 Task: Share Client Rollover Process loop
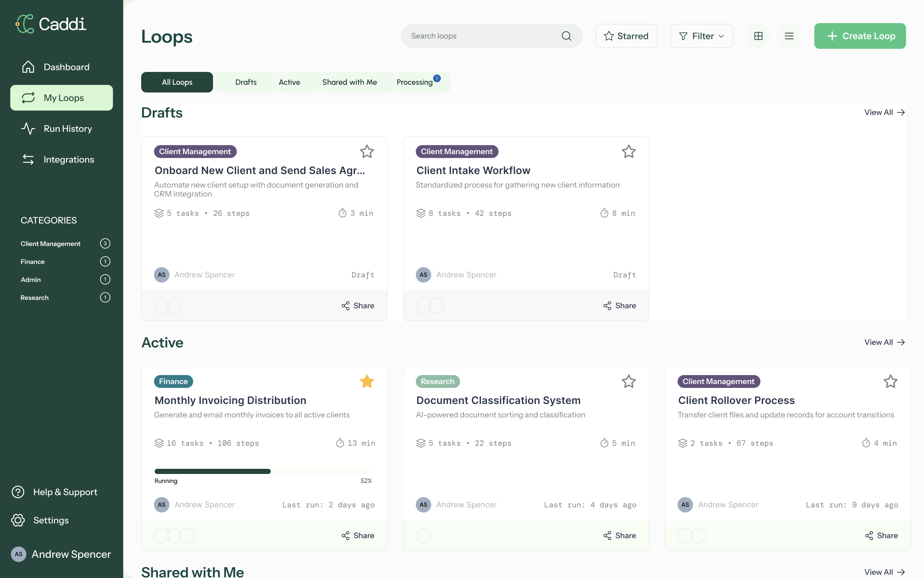[881, 535]
